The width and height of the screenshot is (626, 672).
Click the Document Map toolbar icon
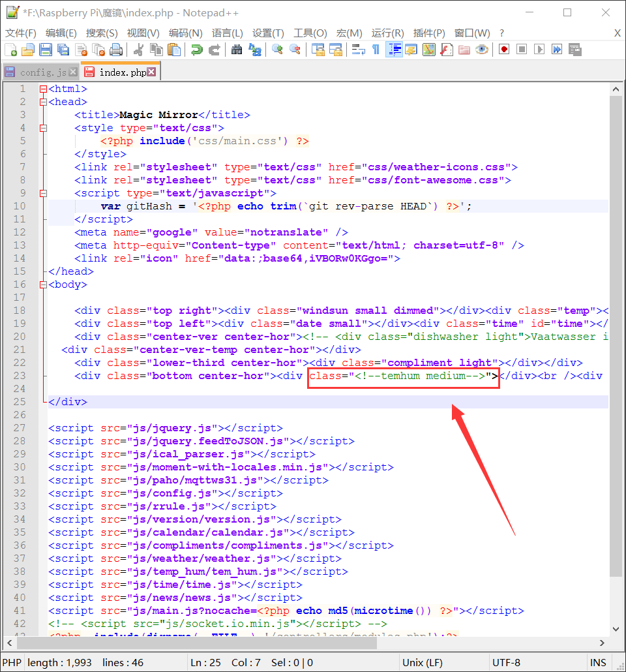click(x=428, y=50)
